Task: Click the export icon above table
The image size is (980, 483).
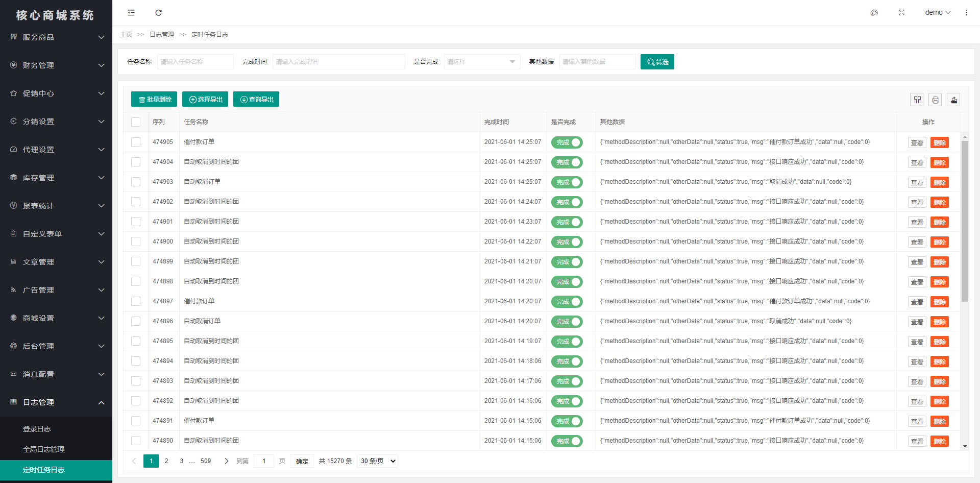Action: click(x=953, y=100)
